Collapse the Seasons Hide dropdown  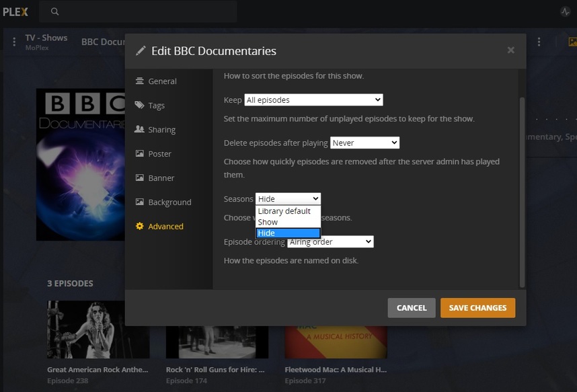pyautogui.click(x=288, y=199)
